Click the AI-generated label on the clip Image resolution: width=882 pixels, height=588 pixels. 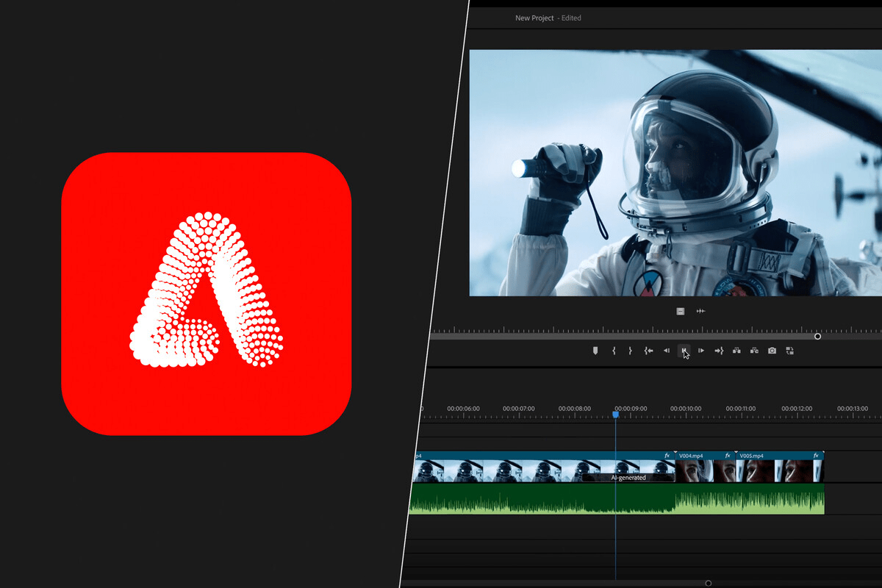(x=628, y=478)
